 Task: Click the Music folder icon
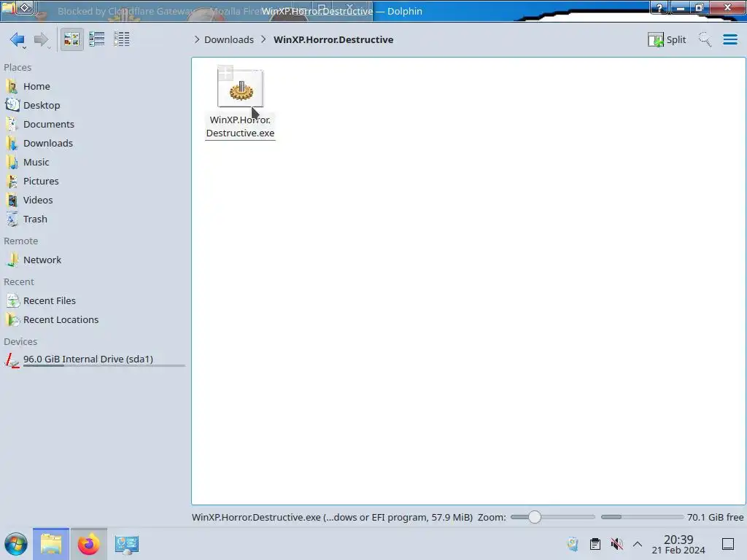pos(12,163)
